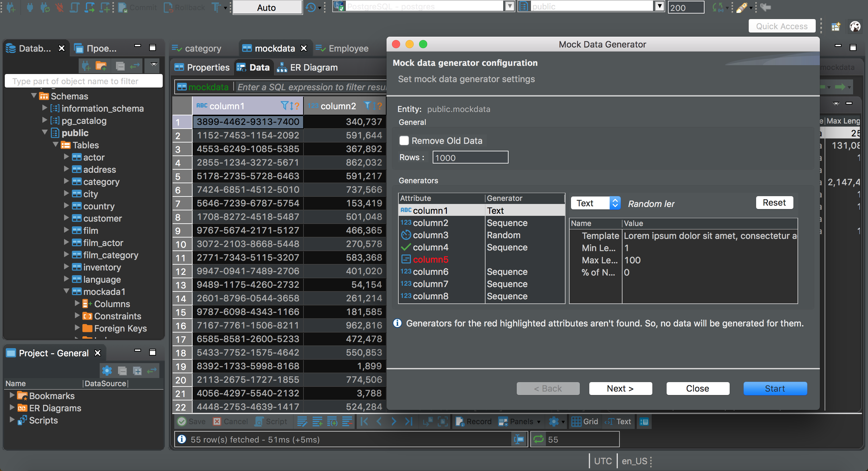
Task: Toggle the Remove Old Data checkbox
Action: click(404, 140)
